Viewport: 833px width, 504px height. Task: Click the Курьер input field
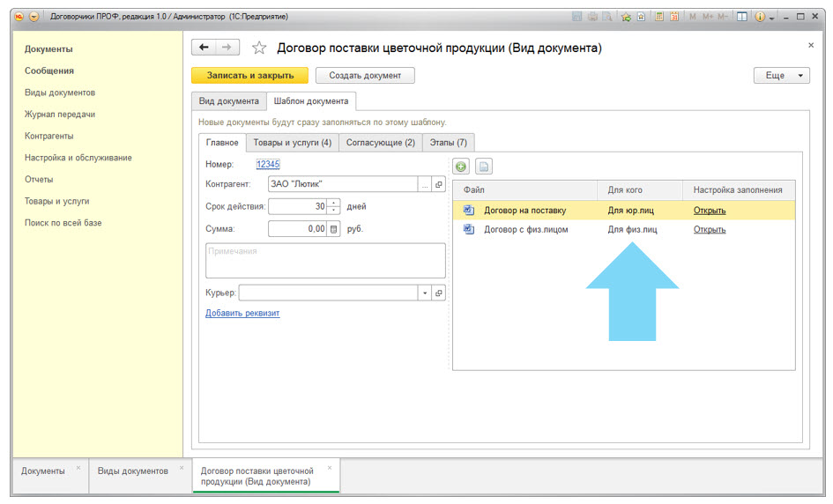point(328,293)
